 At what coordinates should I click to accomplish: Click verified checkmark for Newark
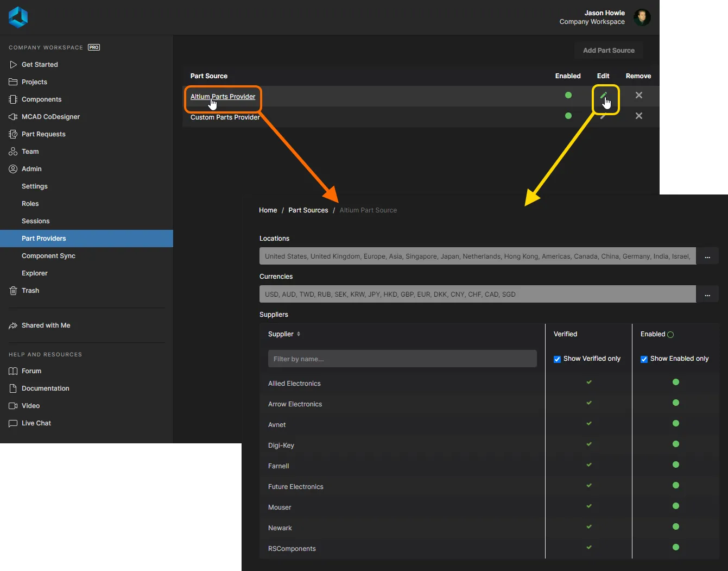[x=589, y=526]
